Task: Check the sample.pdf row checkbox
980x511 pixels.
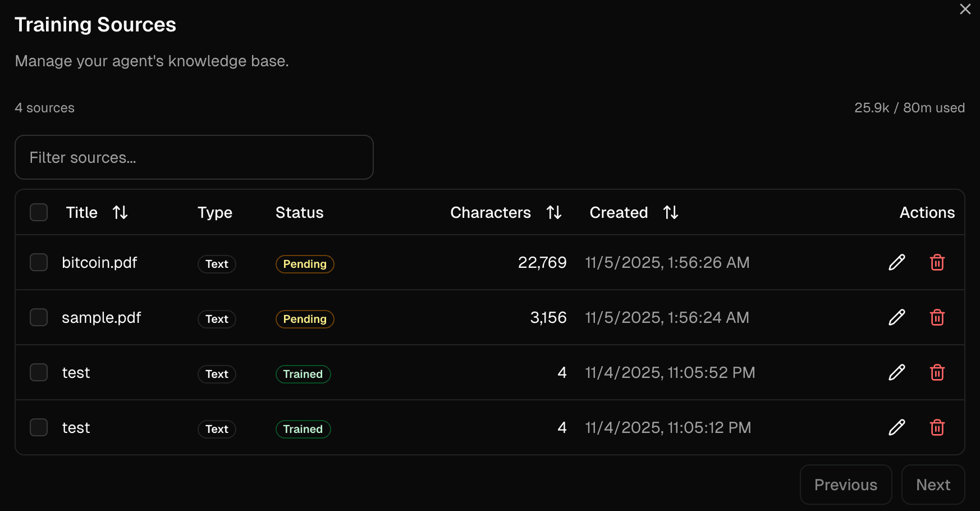Action: [x=39, y=317]
